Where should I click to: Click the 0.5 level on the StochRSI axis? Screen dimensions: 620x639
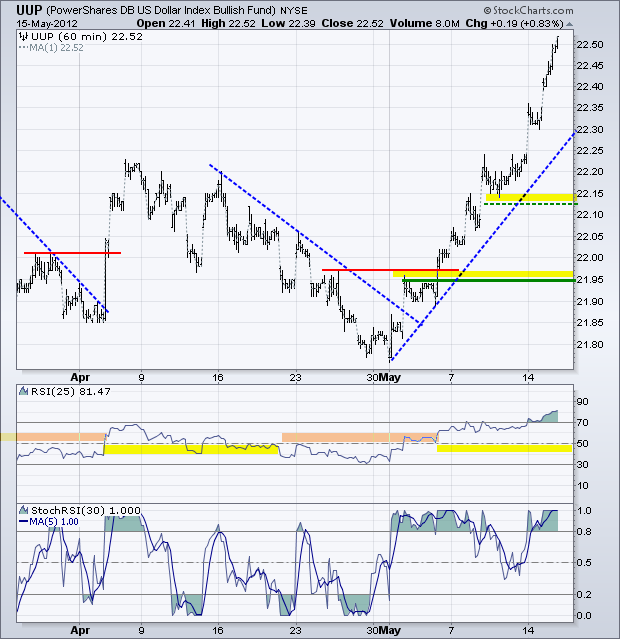(x=583, y=563)
